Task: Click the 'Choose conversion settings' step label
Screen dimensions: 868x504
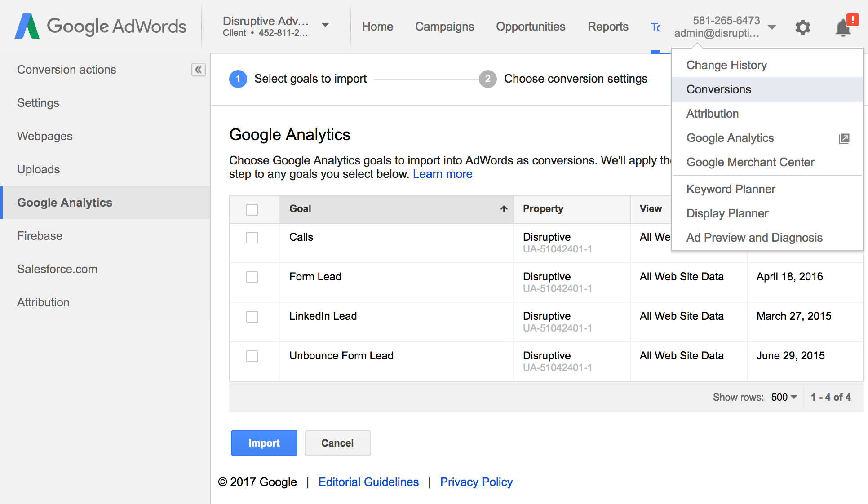Action: [x=576, y=79]
